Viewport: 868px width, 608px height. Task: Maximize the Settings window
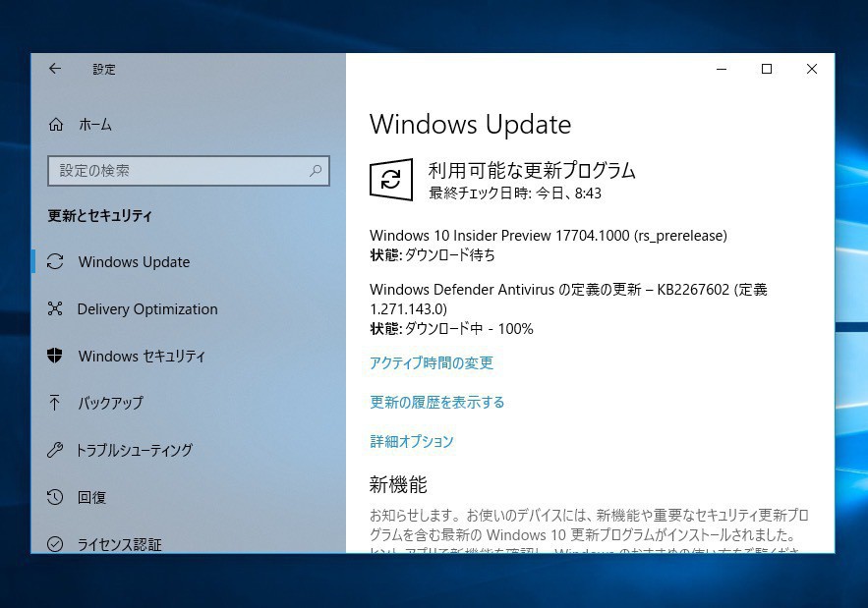click(x=767, y=69)
